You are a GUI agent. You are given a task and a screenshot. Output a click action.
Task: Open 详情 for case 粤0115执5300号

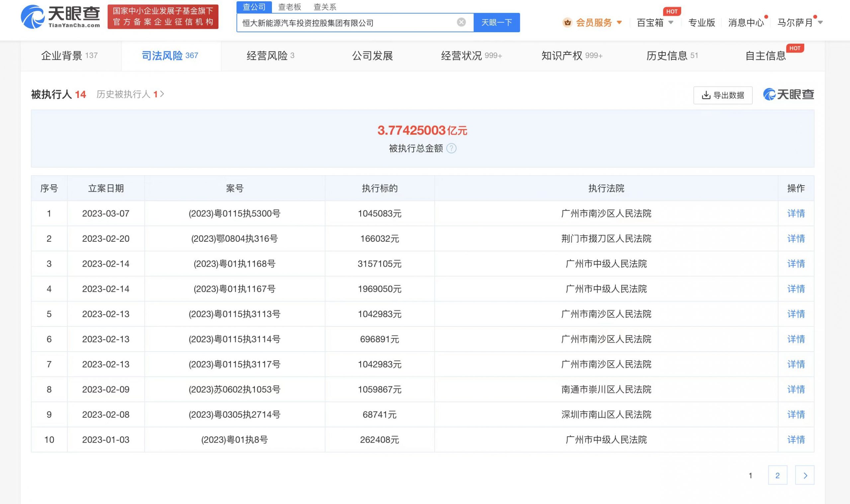pyautogui.click(x=796, y=213)
